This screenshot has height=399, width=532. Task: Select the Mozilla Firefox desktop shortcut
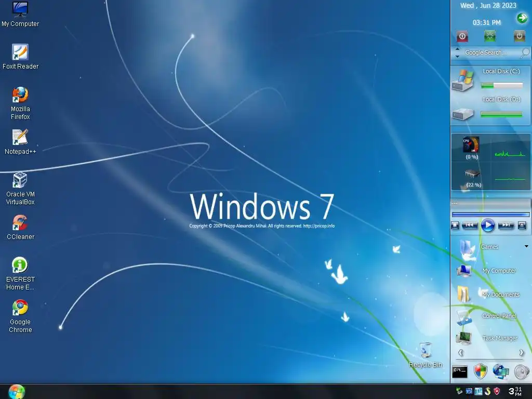point(20,103)
